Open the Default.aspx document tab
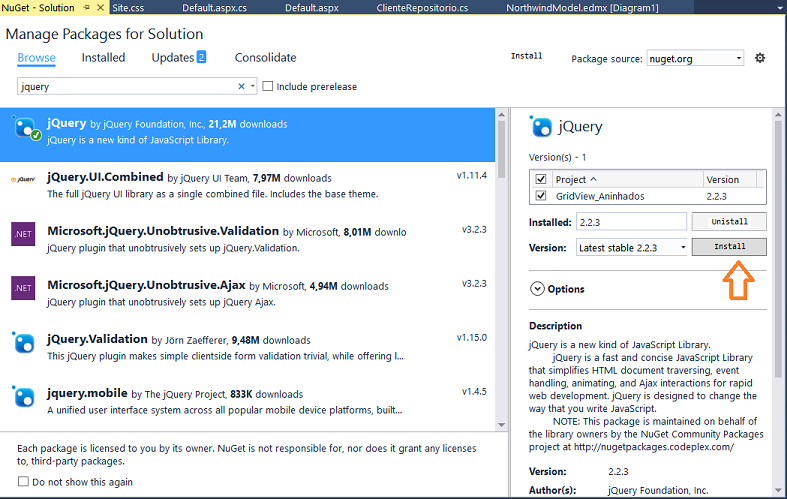The image size is (787, 499). pyautogui.click(x=312, y=8)
